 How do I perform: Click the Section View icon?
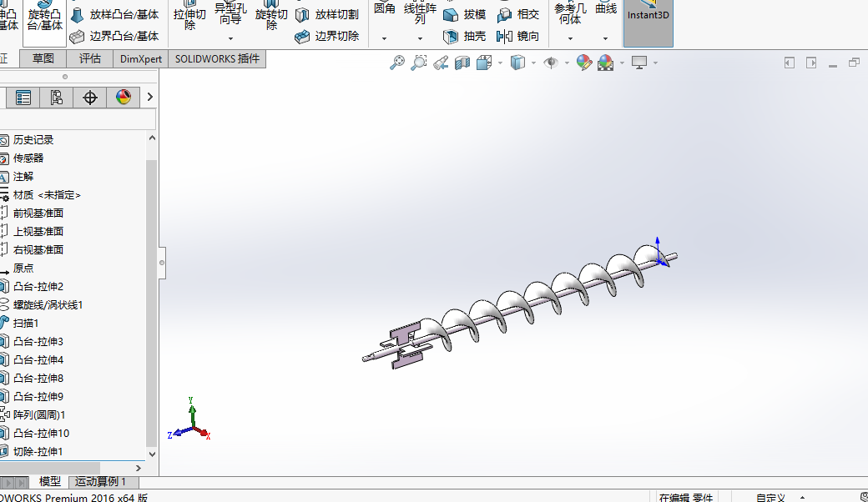pyautogui.click(x=462, y=63)
